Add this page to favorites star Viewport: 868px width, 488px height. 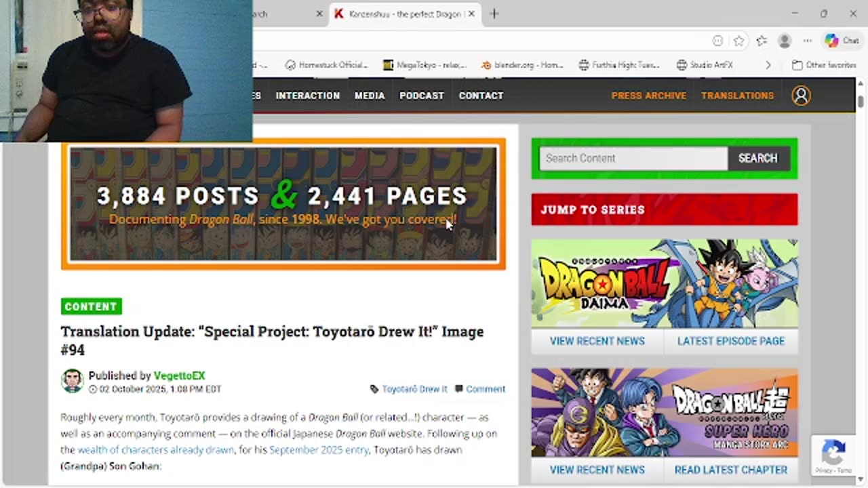pos(738,41)
